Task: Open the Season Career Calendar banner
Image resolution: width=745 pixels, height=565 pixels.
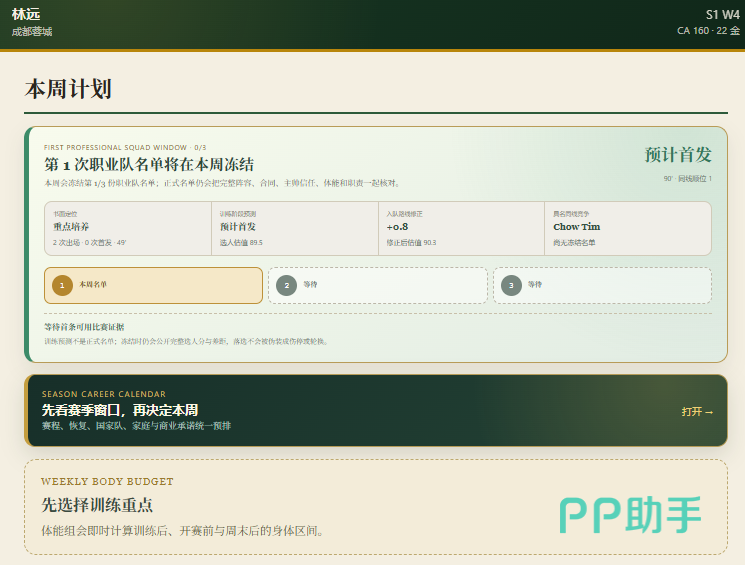Action: click(x=376, y=411)
